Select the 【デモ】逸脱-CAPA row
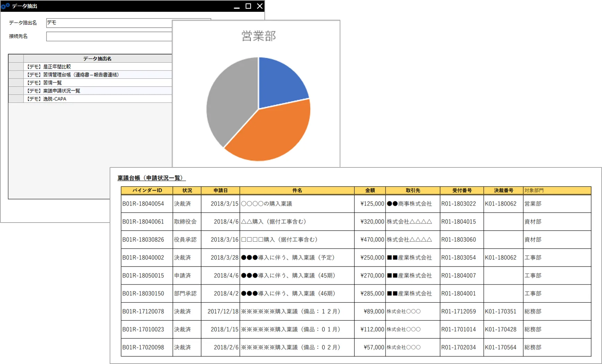The width and height of the screenshot is (602, 364). click(x=97, y=99)
